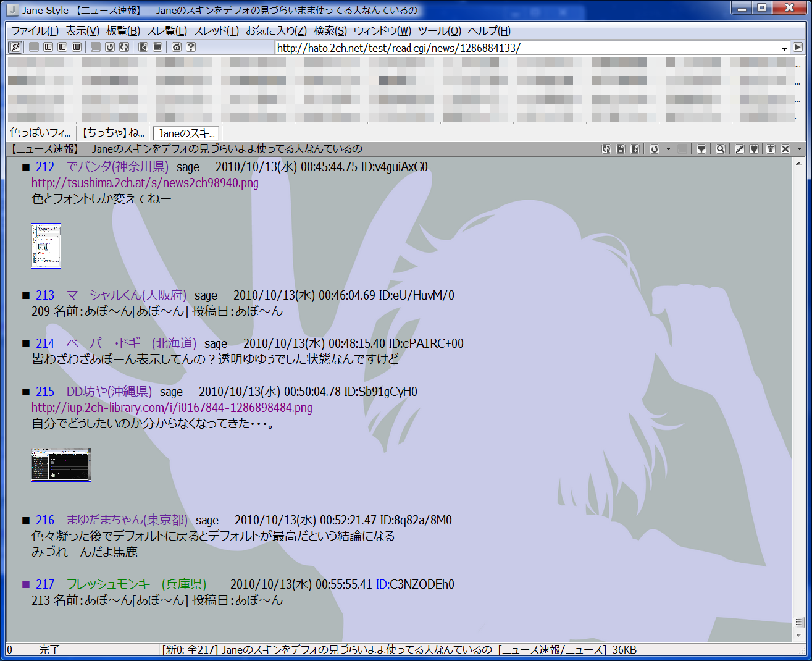Click post number 215
Viewport: 812px width, 661px height.
[x=45, y=392]
